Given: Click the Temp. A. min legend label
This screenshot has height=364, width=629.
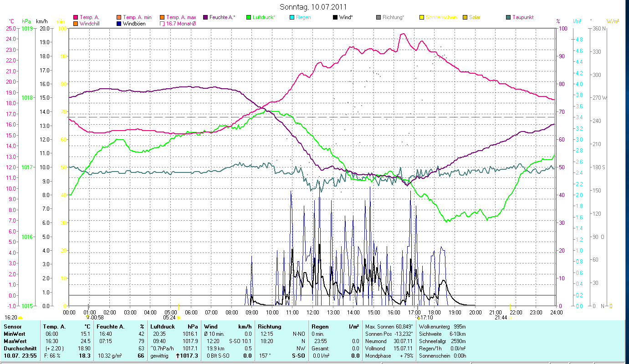Looking at the screenshot, I should [137, 17].
